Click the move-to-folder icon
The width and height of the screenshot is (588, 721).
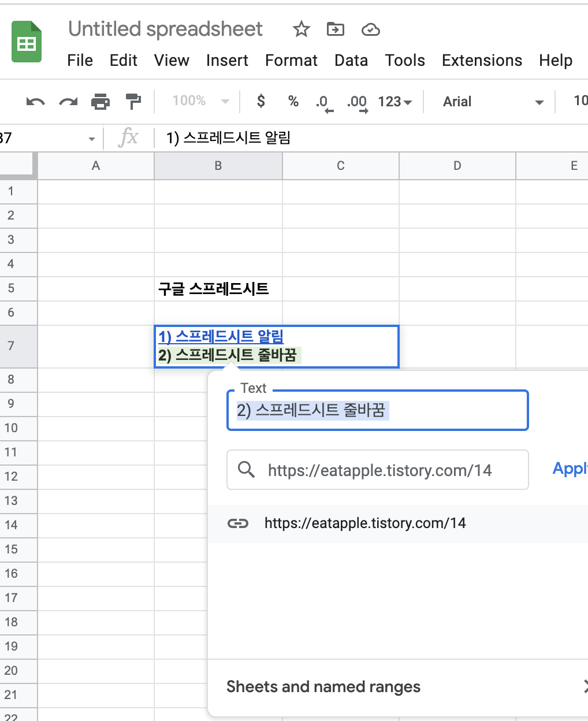(x=336, y=29)
